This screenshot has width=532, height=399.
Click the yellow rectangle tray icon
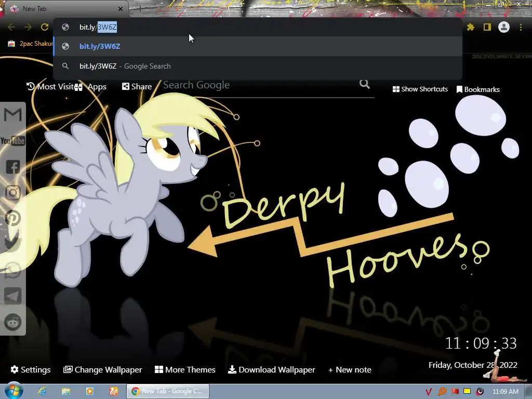pos(467,392)
